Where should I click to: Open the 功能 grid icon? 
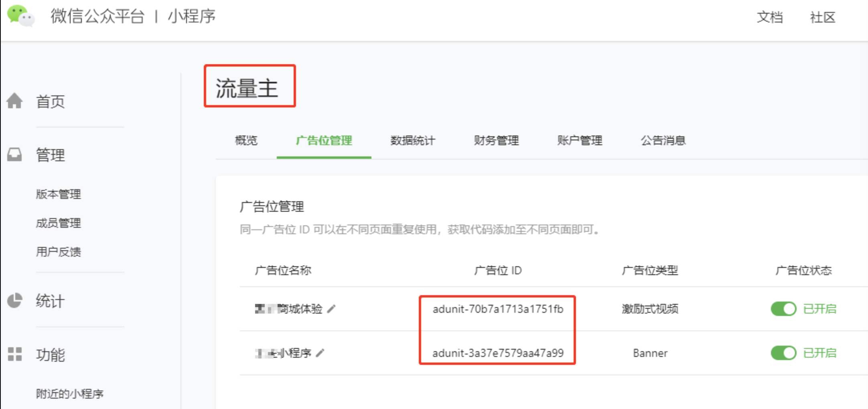tap(15, 354)
